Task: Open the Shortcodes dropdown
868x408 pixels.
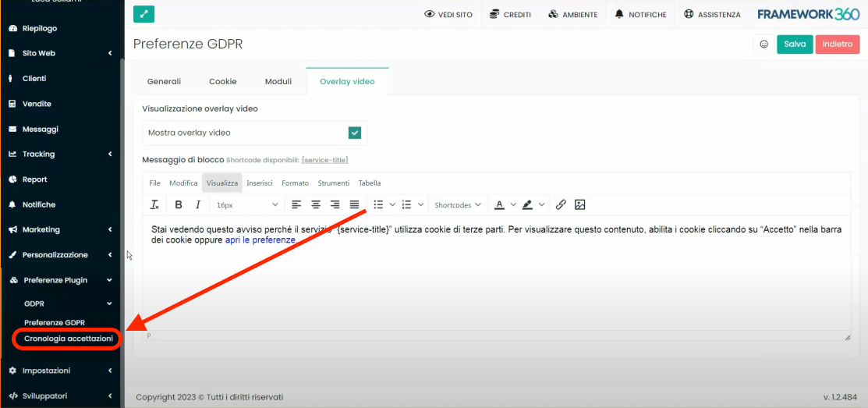Action: tap(458, 205)
